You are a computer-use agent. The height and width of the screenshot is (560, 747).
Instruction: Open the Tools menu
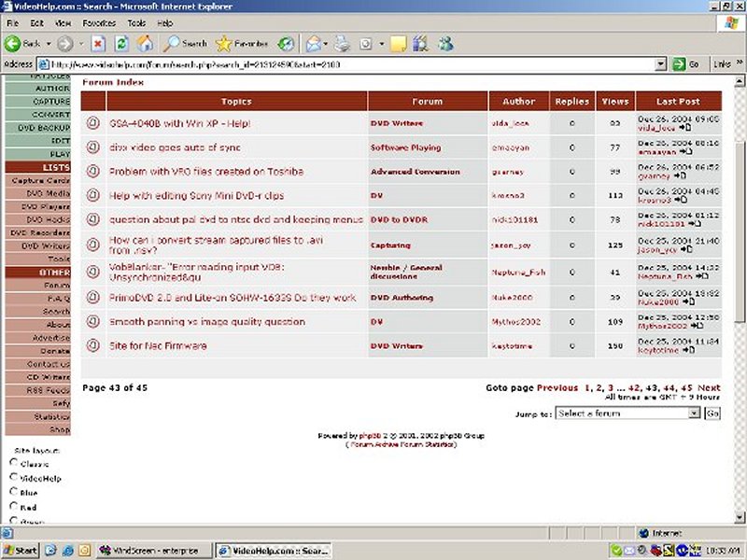point(136,22)
